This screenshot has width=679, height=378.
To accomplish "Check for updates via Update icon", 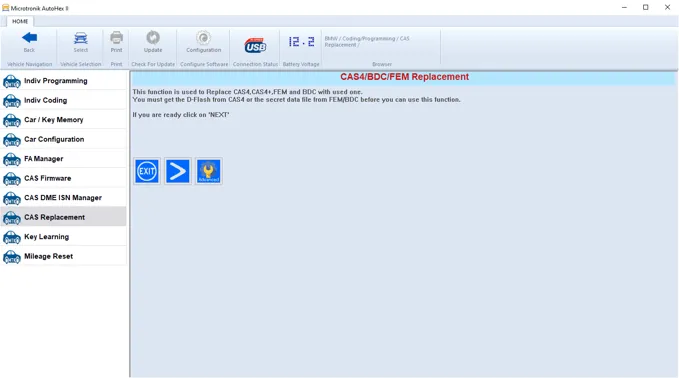I will (x=153, y=38).
